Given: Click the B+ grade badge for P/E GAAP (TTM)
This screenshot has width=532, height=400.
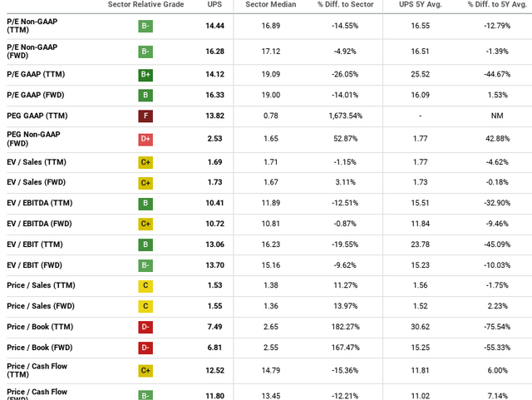Looking at the screenshot, I should 145,73.
